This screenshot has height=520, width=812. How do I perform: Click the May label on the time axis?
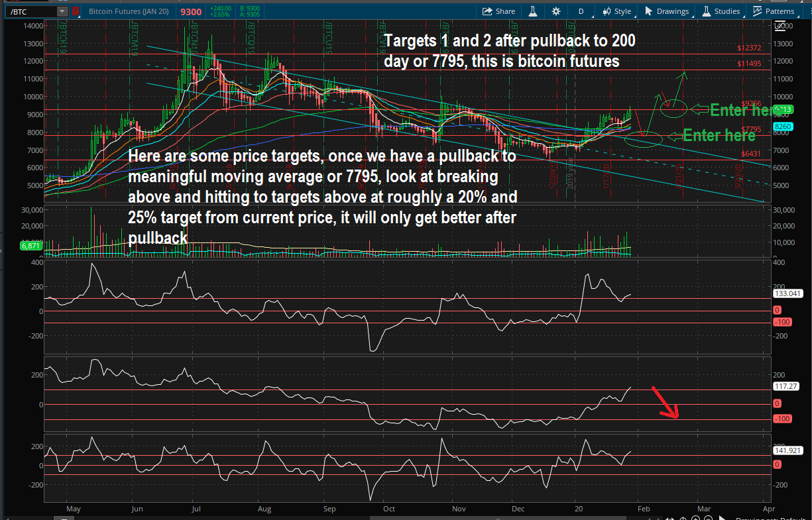74,509
